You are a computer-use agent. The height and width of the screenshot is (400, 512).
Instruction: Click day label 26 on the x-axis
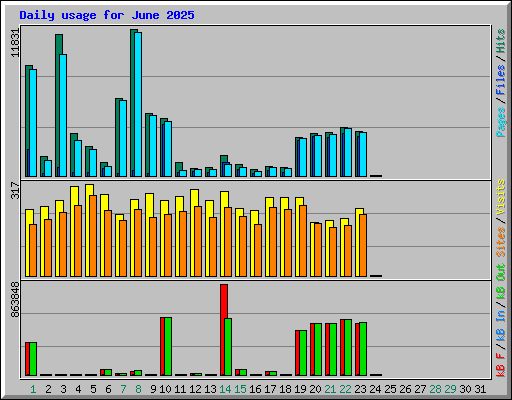click(x=405, y=389)
